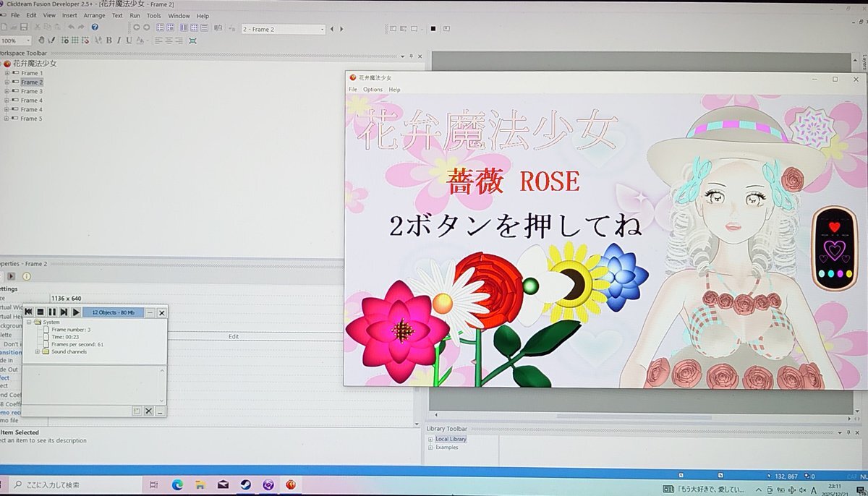Stop the application via debugger stop icon

41,312
